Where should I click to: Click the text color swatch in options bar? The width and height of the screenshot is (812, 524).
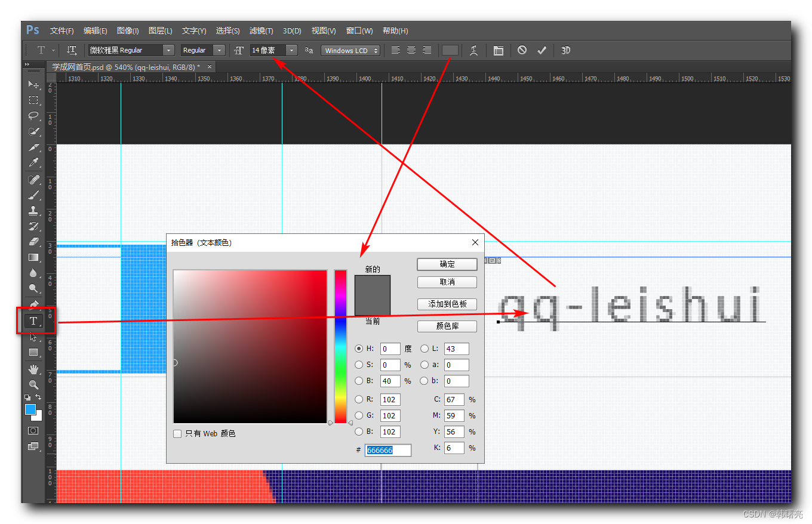pos(450,51)
